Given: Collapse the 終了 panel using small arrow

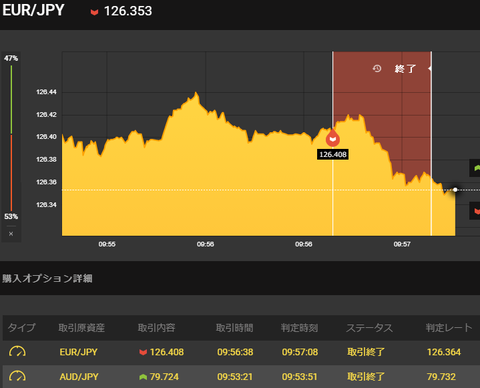Looking at the screenshot, I should (430, 68).
